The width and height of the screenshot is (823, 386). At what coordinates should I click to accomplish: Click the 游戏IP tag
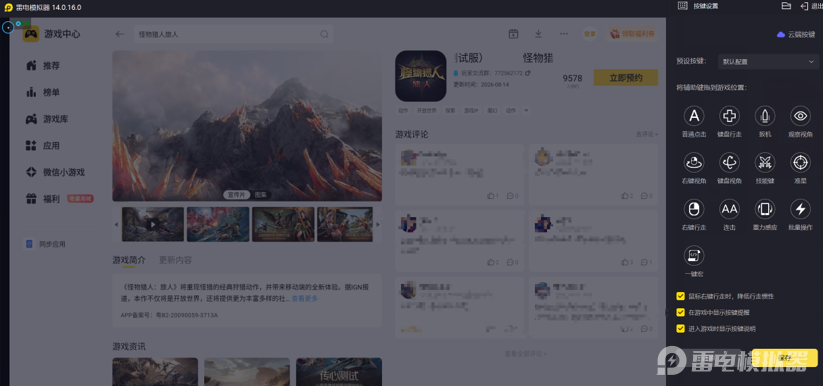pyautogui.click(x=471, y=111)
